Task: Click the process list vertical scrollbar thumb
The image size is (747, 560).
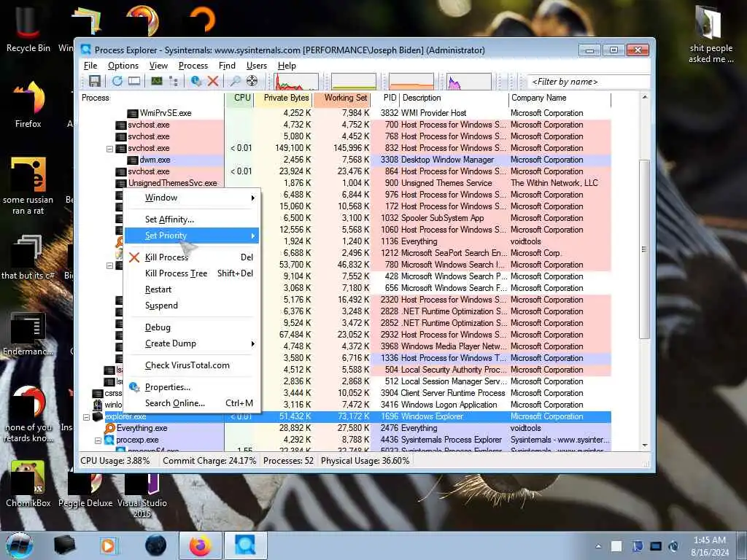Action: pos(644,249)
